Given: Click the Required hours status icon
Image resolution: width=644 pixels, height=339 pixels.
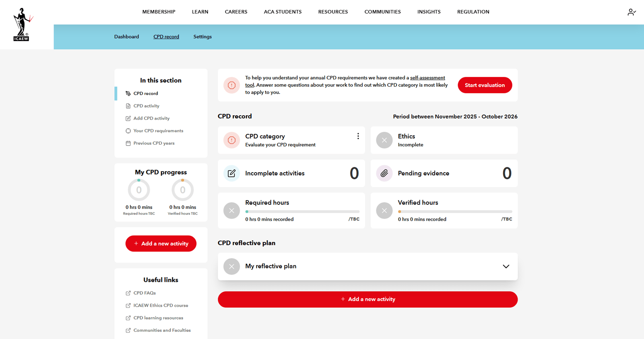Looking at the screenshot, I should tap(231, 210).
